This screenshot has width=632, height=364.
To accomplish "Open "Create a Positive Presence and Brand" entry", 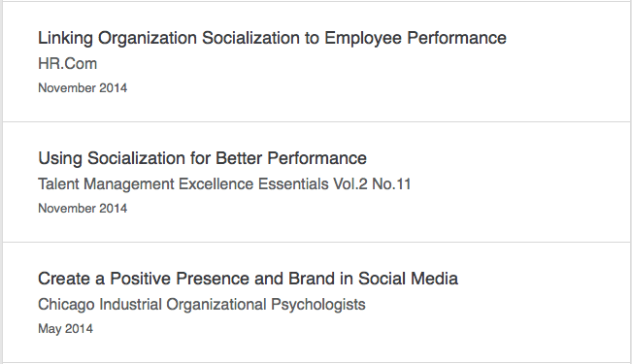I will coord(248,279).
